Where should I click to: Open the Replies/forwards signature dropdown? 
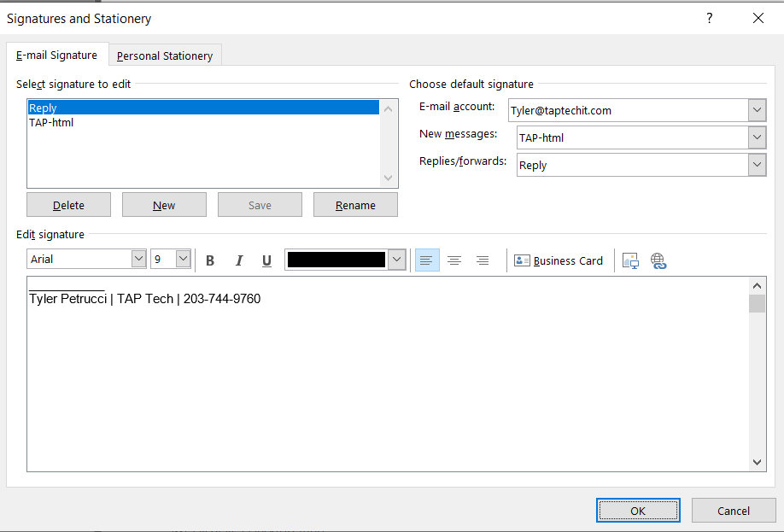click(x=757, y=165)
